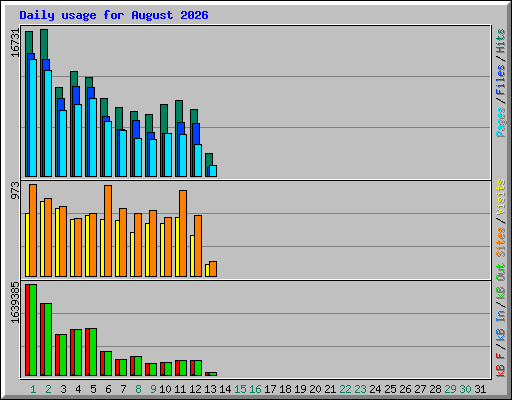512x400 pixels.
Task: Click the green kB Out bar for day 5
Action: (x=93, y=352)
